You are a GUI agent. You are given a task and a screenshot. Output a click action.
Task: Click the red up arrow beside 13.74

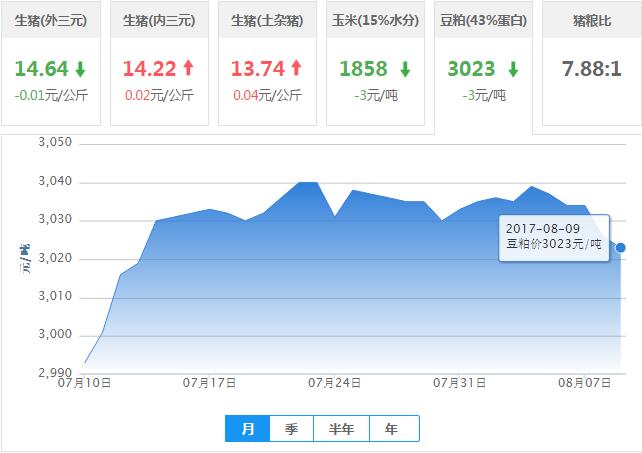pyautogui.click(x=296, y=68)
